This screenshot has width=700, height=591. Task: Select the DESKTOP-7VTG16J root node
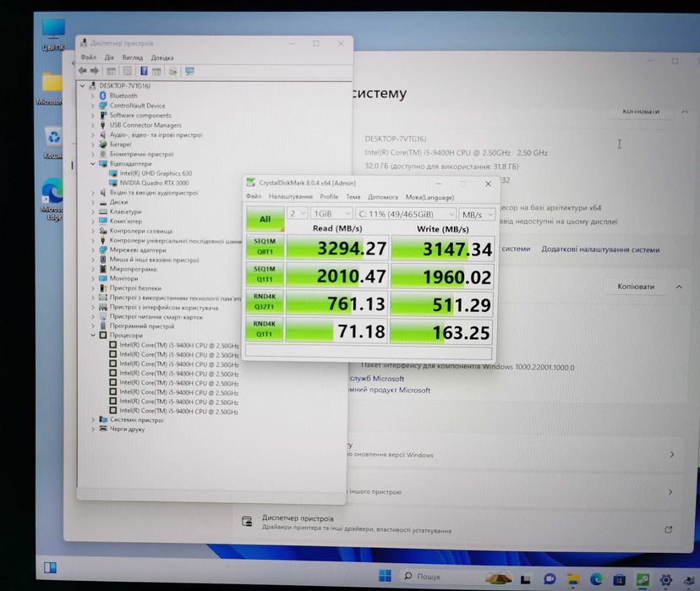click(124, 85)
